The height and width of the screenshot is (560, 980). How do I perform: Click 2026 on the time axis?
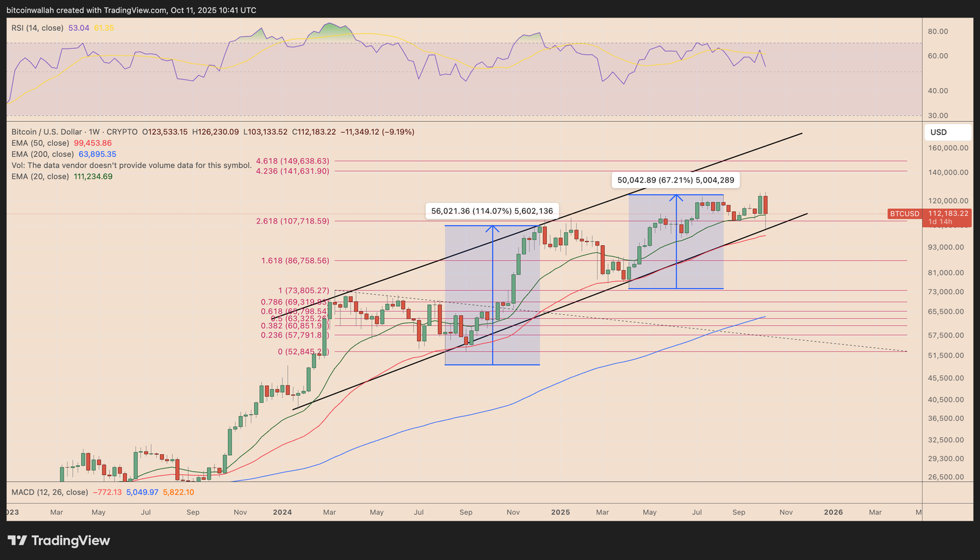click(x=833, y=512)
